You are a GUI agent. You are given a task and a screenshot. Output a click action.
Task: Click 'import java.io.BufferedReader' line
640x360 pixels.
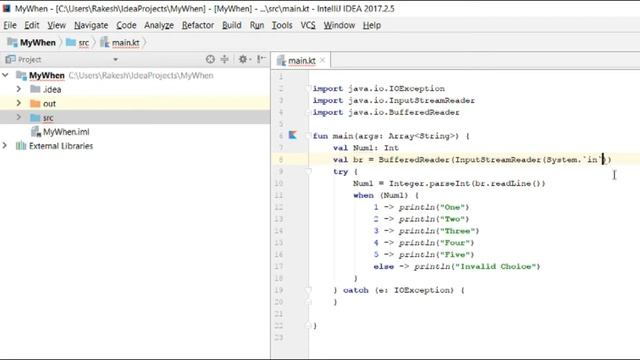pos(386,112)
